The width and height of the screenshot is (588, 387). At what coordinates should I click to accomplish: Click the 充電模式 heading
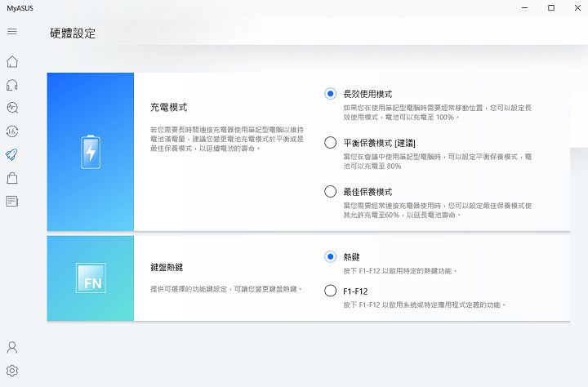coord(169,108)
